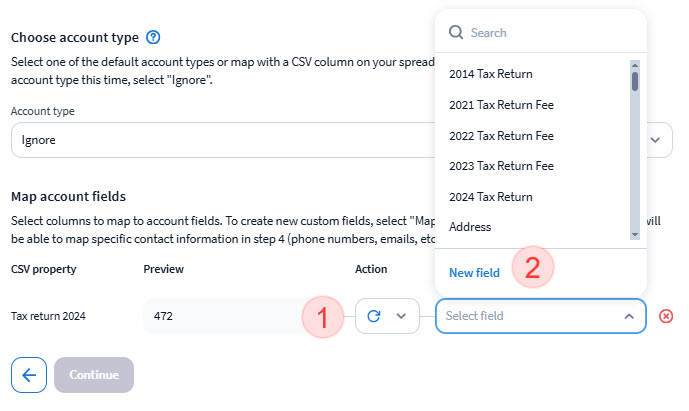Choose the 2024 Tax Return field
This screenshot has height=411, width=689.
(490, 197)
